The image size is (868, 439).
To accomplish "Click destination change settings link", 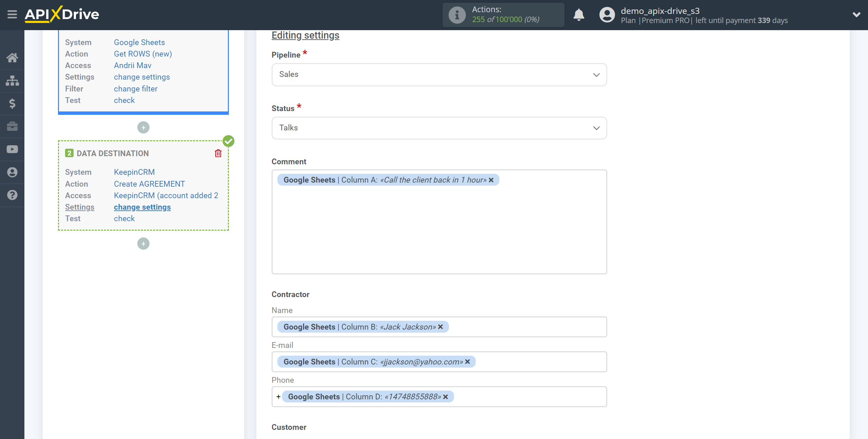I will [142, 207].
